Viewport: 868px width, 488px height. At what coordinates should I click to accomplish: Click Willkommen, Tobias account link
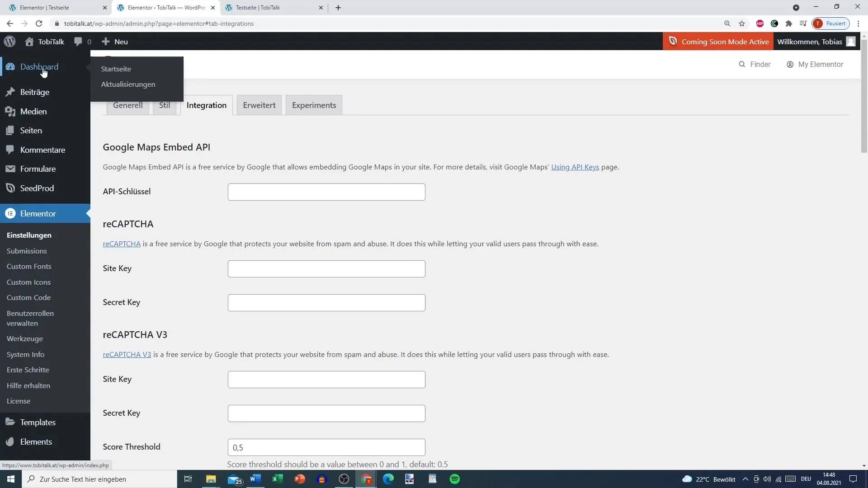coord(816,42)
